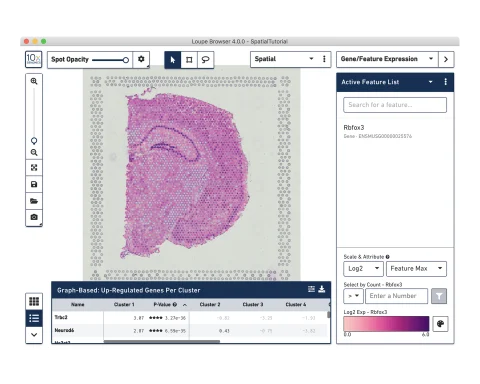Click the Cluster 3 column header

(x=253, y=305)
